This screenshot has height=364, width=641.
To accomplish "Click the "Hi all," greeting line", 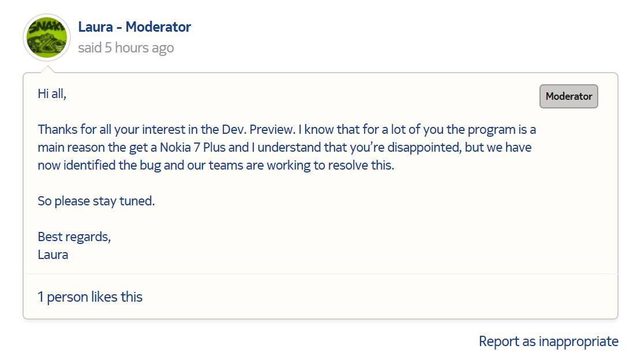I will pos(52,93).
